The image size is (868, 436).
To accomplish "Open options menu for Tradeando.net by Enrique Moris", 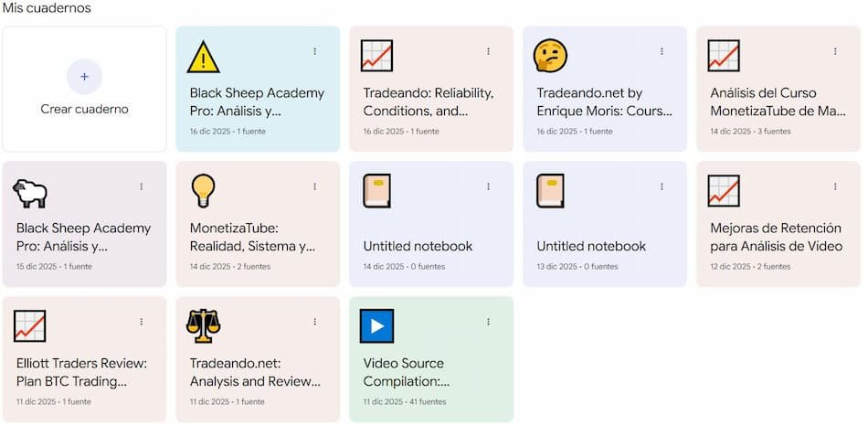I will [662, 51].
